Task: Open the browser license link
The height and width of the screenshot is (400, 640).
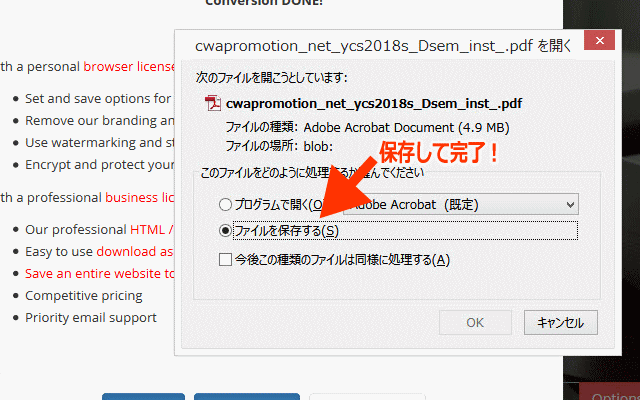Action: [128, 67]
